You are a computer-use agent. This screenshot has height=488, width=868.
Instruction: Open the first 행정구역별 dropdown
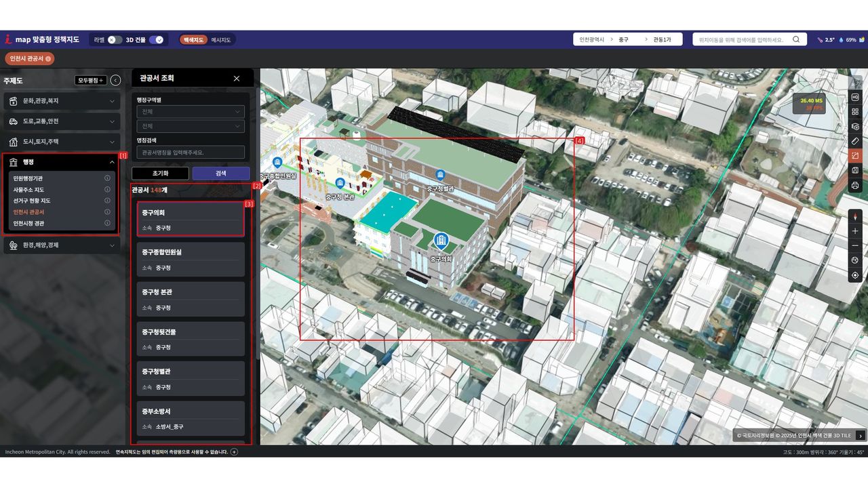(x=190, y=112)
